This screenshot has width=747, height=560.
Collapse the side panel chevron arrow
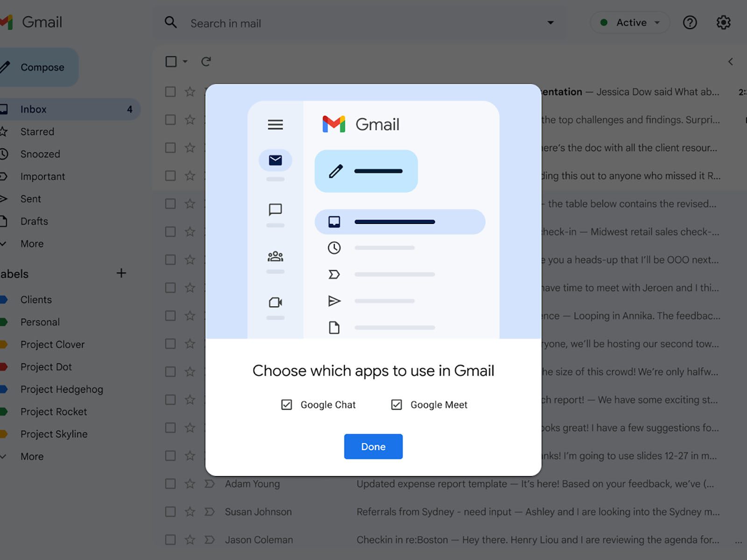731,62
